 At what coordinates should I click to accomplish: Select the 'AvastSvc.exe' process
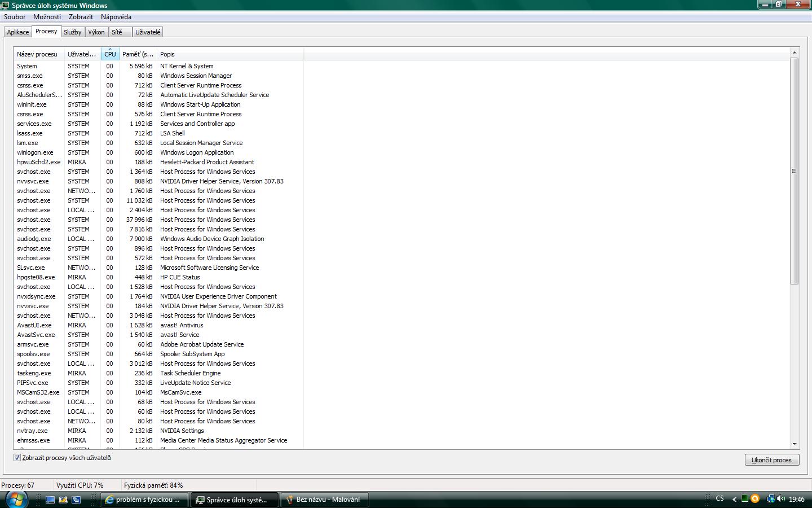click(x=158, y=335)
